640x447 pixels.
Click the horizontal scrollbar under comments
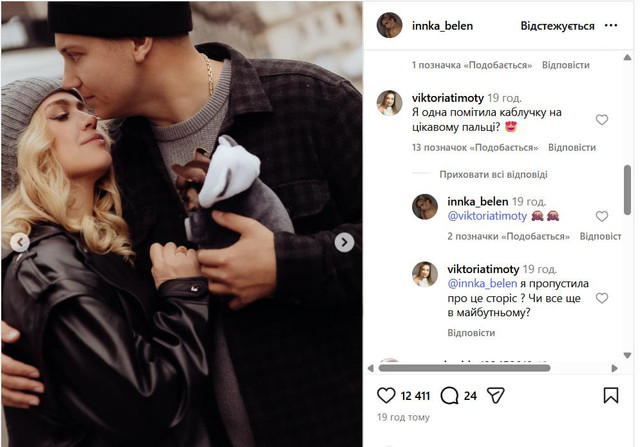click(x=464, y=368)
